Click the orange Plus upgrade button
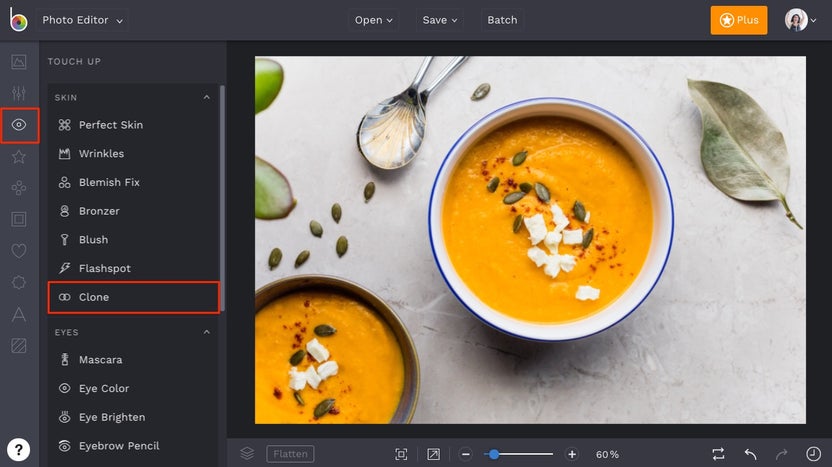Screen dimensions: 832x467 (x=739, y=20)
